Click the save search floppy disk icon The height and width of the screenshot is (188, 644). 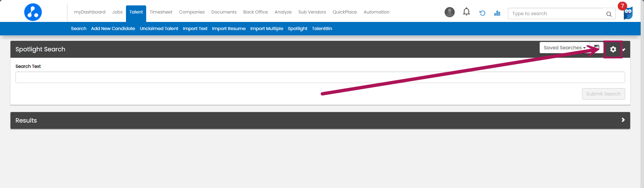click(597, 48)
